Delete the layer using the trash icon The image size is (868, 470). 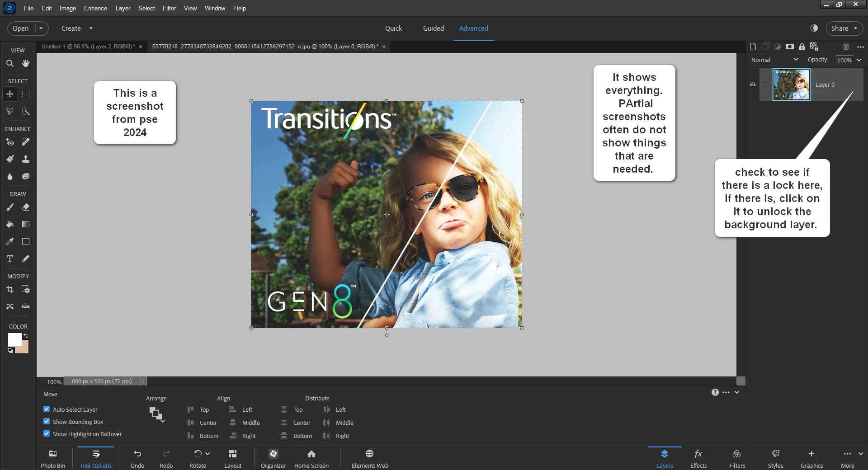tap(846, 47)
